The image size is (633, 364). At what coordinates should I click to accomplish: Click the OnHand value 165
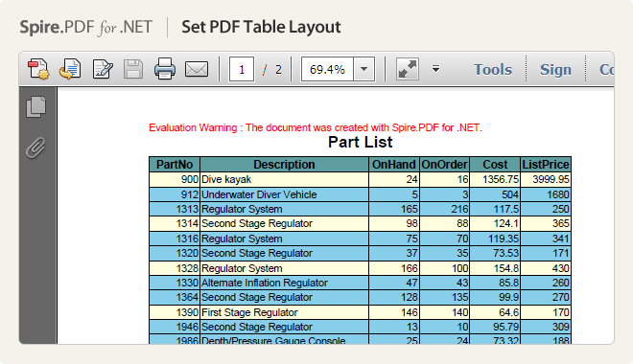point(394,209)
